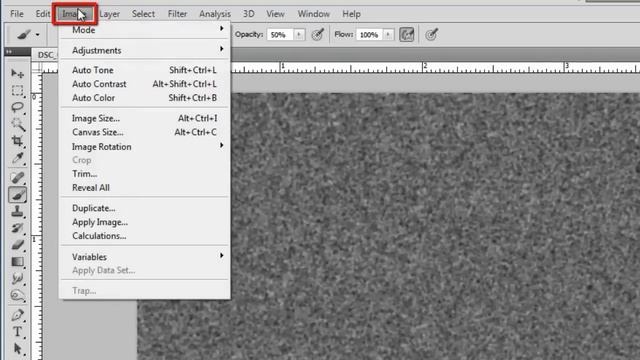Select the Crop tool
Image resolution: width=640 pixels, height=360 pixels.
pyautogui.click(x=17, y=141)
